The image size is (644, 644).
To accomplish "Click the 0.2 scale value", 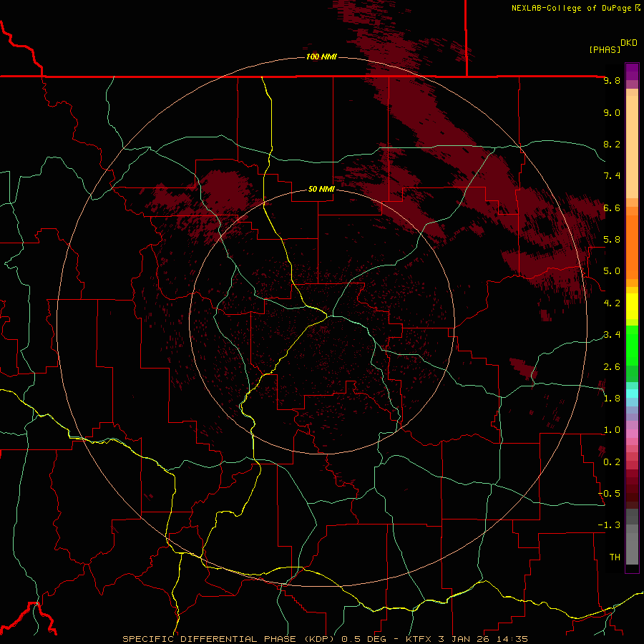I will 612,462.
